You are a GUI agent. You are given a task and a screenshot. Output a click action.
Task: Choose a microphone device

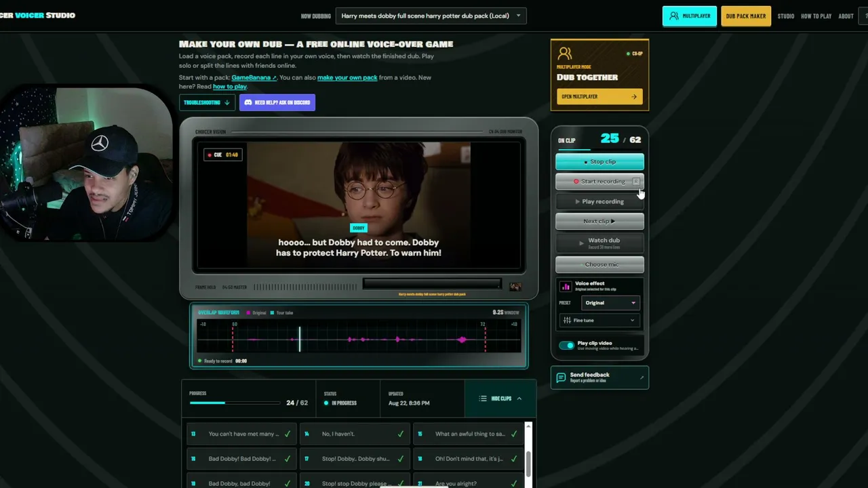599,264
